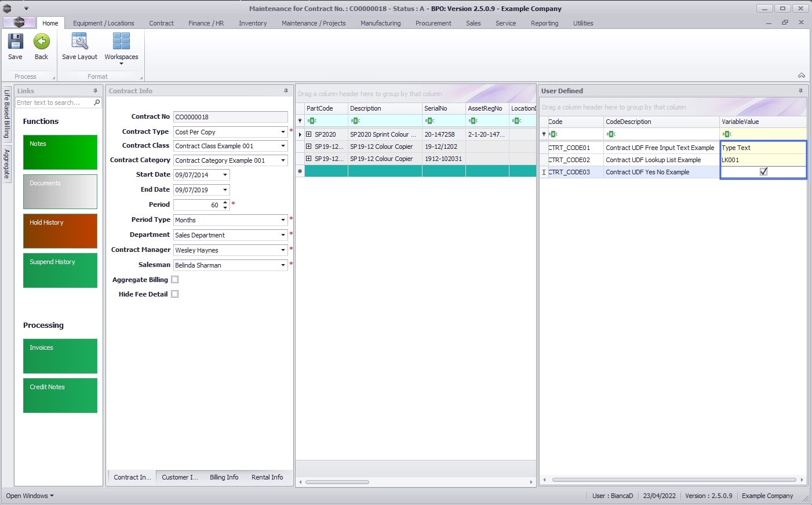Click the PartCode filter condition icon
The height and width of the screenshot is (505, 812).
point(312,121)
